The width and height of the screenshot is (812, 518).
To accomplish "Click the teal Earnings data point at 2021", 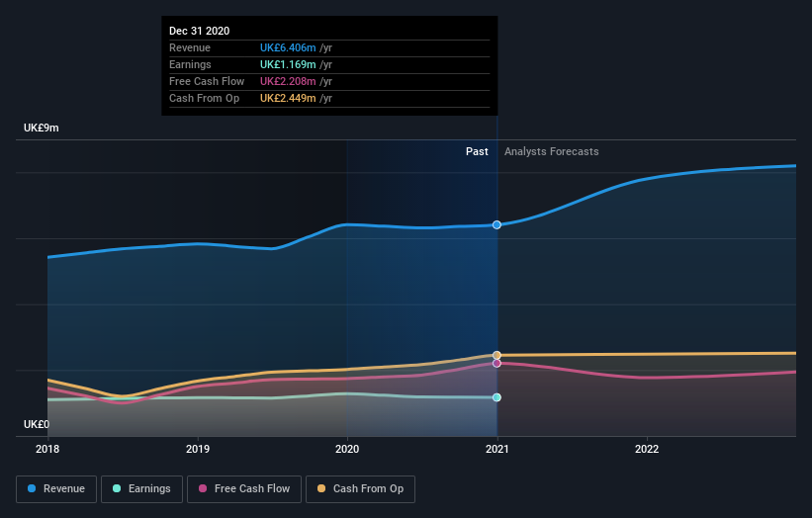I will click(496, 397).
